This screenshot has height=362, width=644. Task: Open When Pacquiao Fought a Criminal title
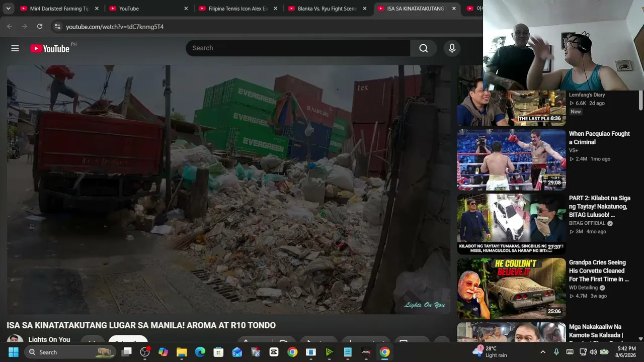(599, 138)
